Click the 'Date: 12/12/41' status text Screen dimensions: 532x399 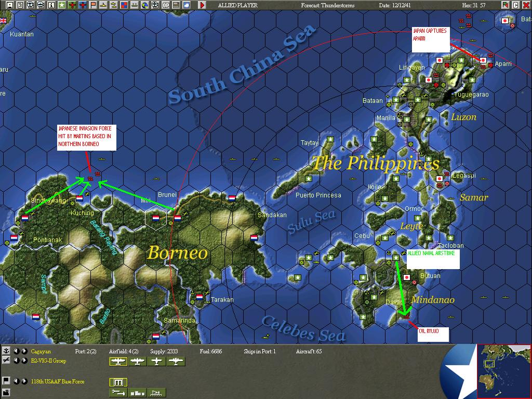(395, 5)
